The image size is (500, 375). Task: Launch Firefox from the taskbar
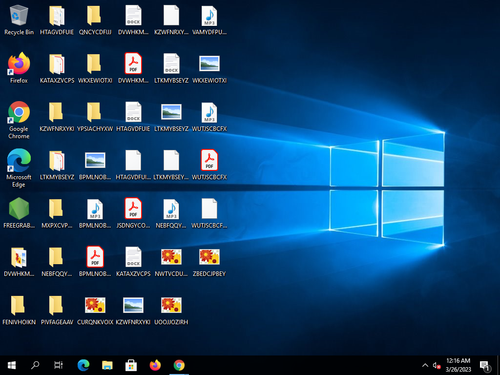155,365
